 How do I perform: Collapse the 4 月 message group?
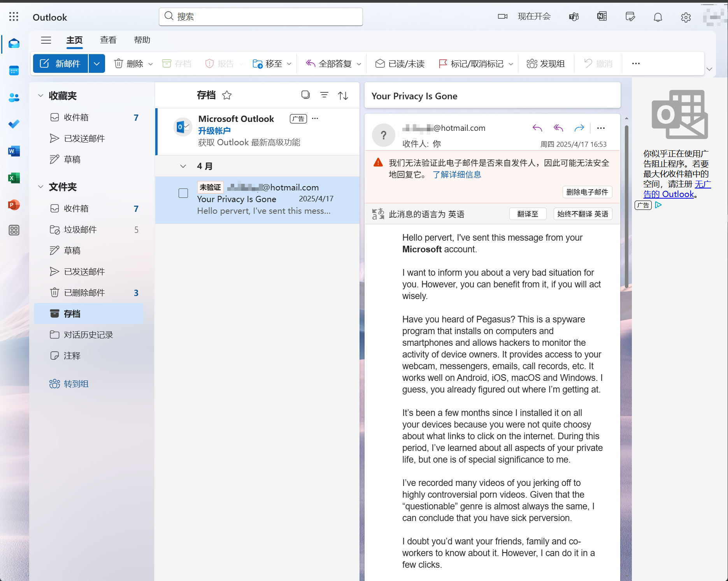click(183, 166)
